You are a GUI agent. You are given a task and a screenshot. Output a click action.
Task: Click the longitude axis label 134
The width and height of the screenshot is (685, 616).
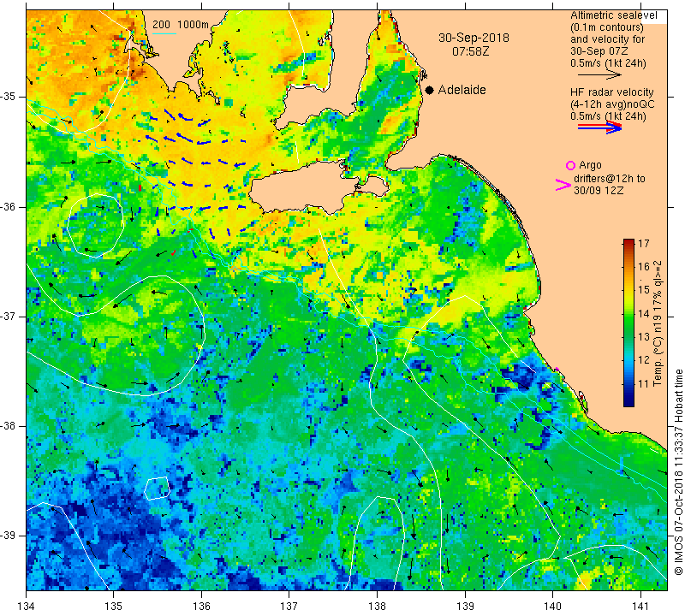click(x=27, y=607)
